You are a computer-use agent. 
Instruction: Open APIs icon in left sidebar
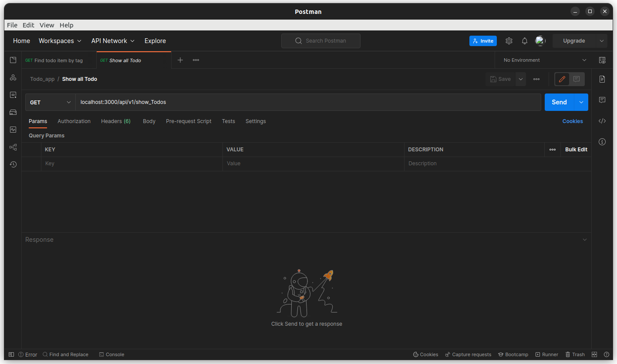pyautogui.click(x=13, y=77)
